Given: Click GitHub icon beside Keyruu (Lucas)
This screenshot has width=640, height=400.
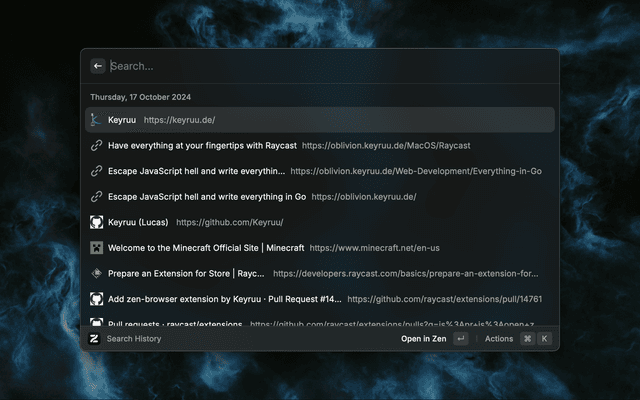Looking at the screenshot, I should pos(97,222).
